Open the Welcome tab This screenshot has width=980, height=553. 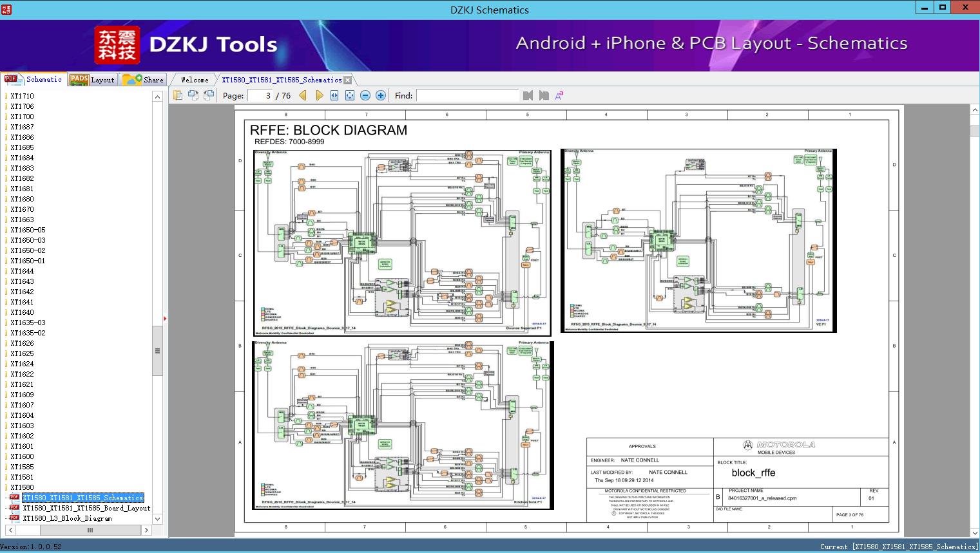click(x=195, y=80)
